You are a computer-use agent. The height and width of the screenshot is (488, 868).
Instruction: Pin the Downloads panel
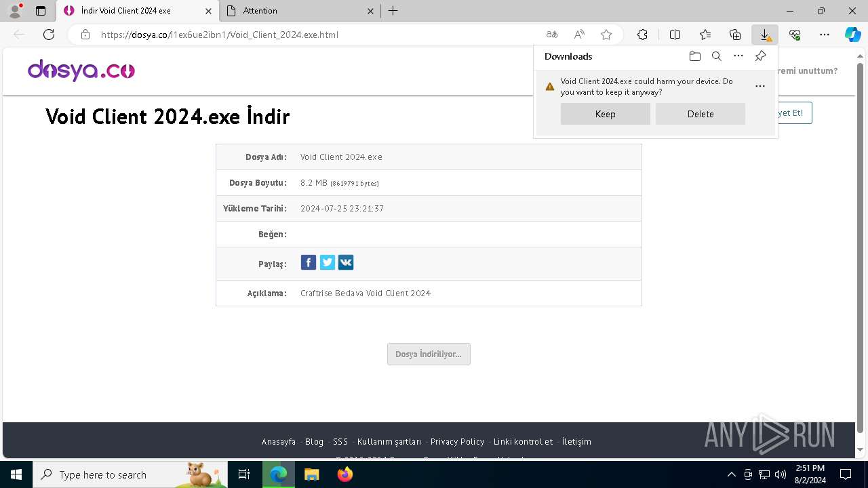(x=760, y=56)
